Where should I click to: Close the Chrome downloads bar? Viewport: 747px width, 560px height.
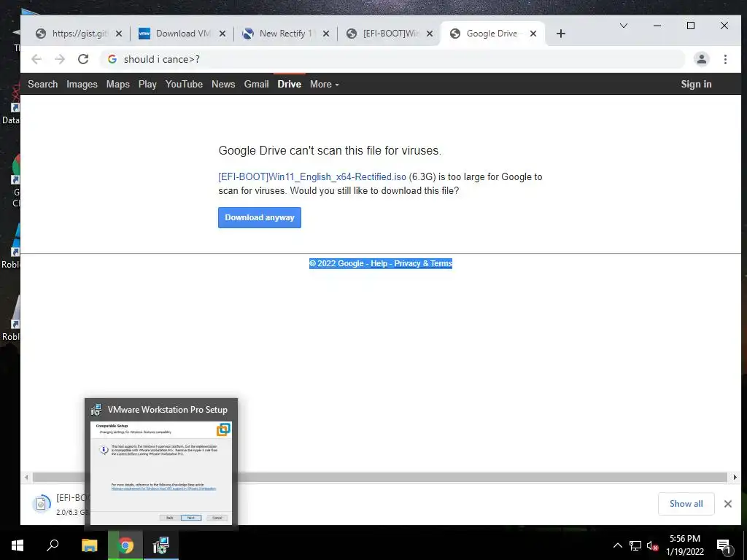coord(727,504)
